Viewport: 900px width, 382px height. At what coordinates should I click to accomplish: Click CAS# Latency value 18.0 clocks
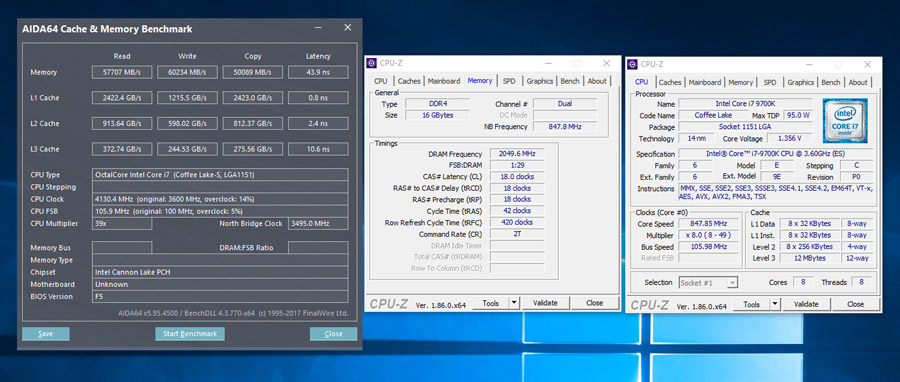click(517, 177)
